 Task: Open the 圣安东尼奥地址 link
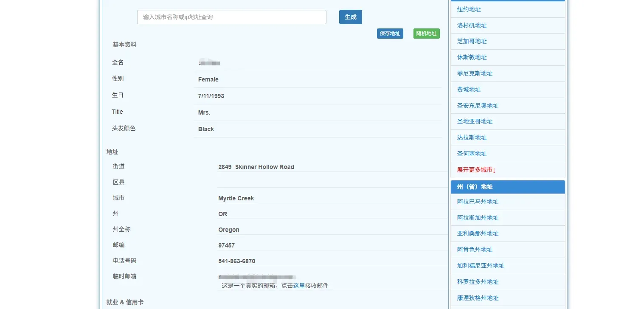click(x=478, y=106)
